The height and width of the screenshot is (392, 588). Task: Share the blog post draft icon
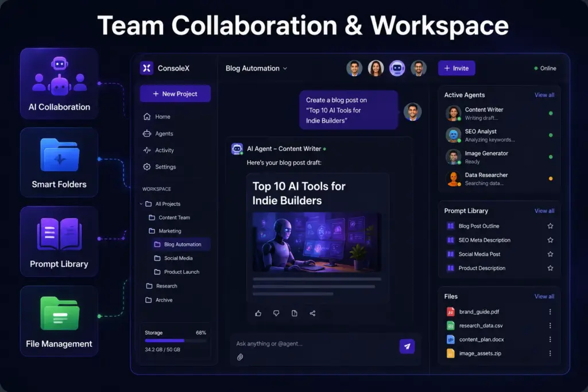pyautogui.click(x=312, y=313)
